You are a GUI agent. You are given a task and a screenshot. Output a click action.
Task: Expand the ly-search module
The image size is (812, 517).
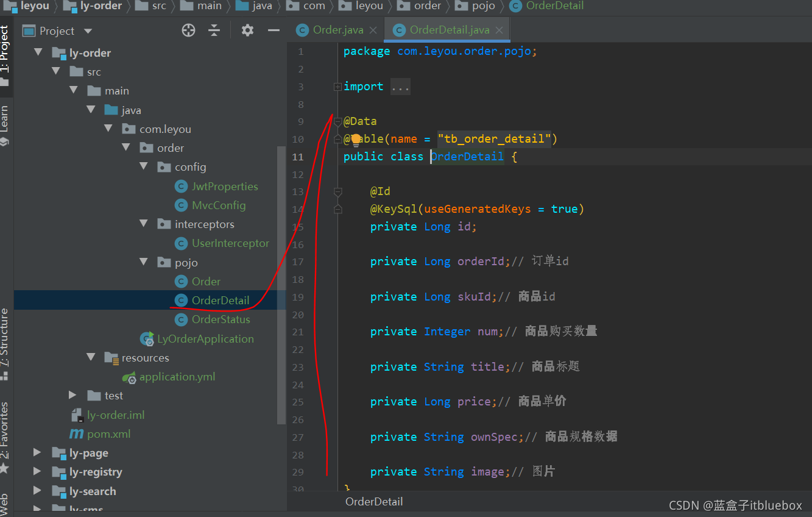(38, 491)
